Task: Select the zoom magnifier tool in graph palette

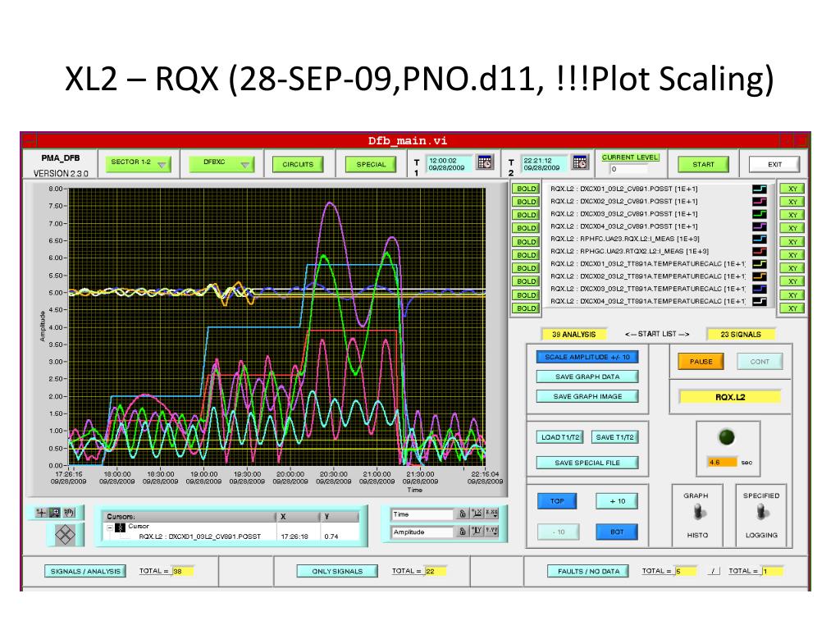Action: pos(55,513)
